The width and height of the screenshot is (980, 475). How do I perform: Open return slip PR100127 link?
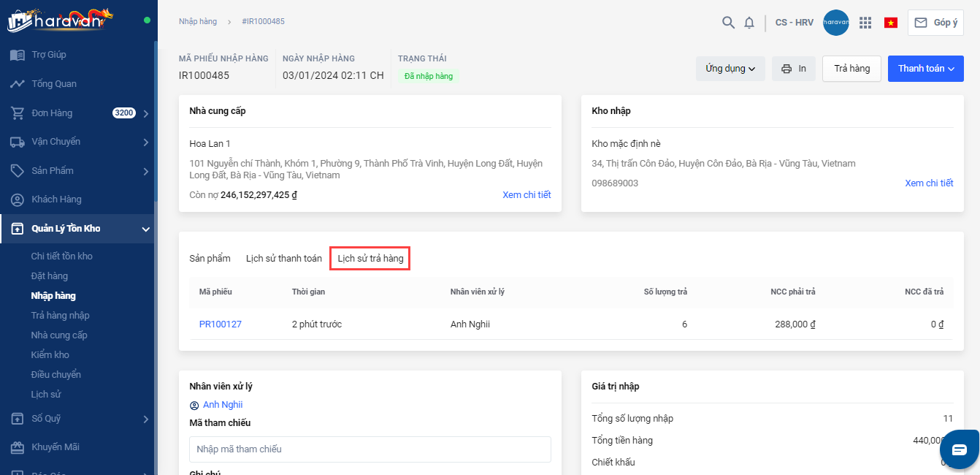click(x=220, y=324)
